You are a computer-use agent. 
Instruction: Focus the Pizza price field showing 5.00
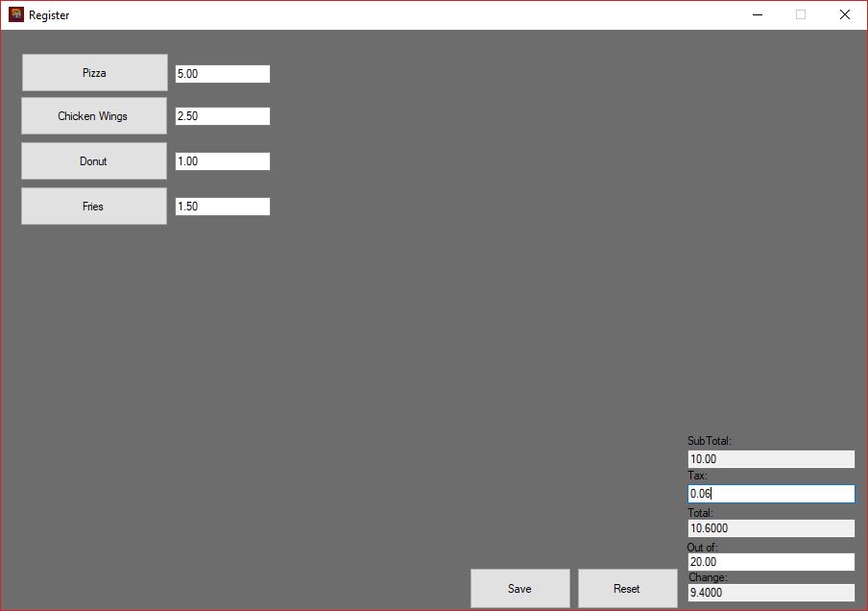pyautogui.click(x=223, y=74)
